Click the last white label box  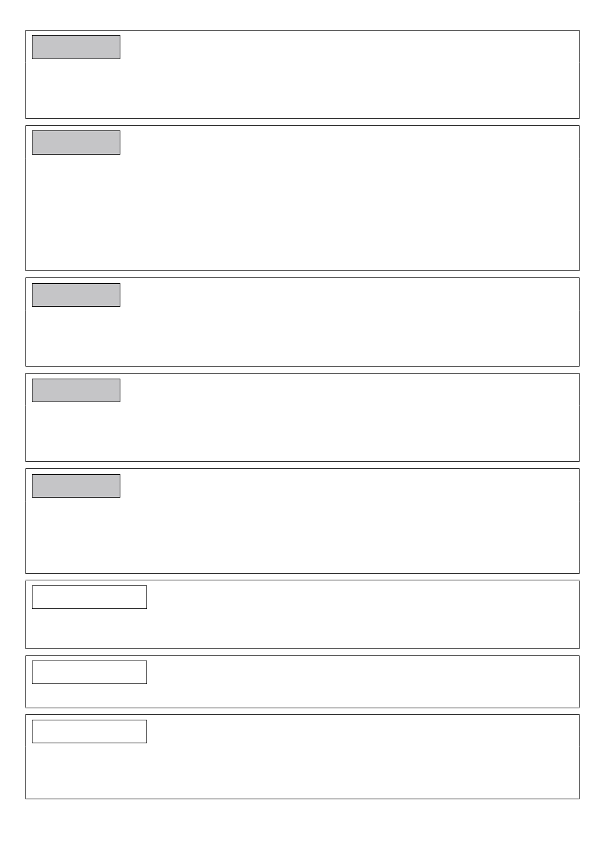coord(89,732)
